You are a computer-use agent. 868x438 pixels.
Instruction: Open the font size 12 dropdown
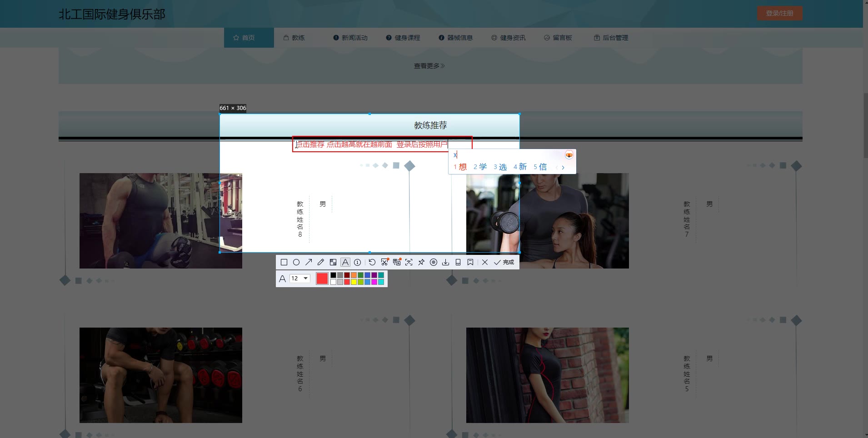[x=300, y=279]
